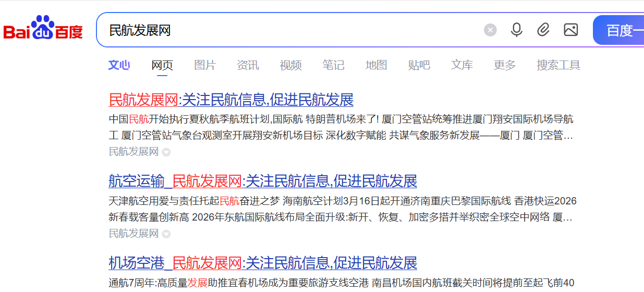
Task: Switch to the 文心 tab
Action: point(119,65)
